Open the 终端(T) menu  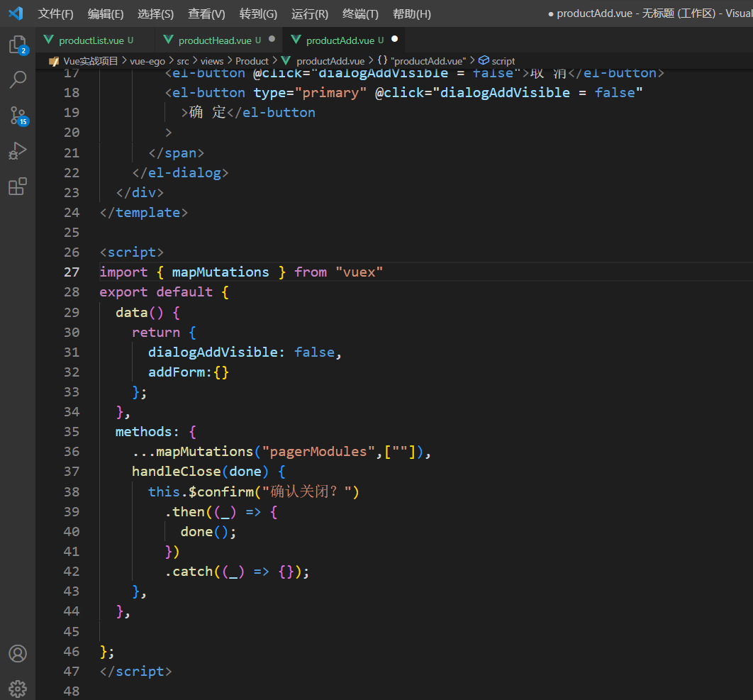coord(361,14)
